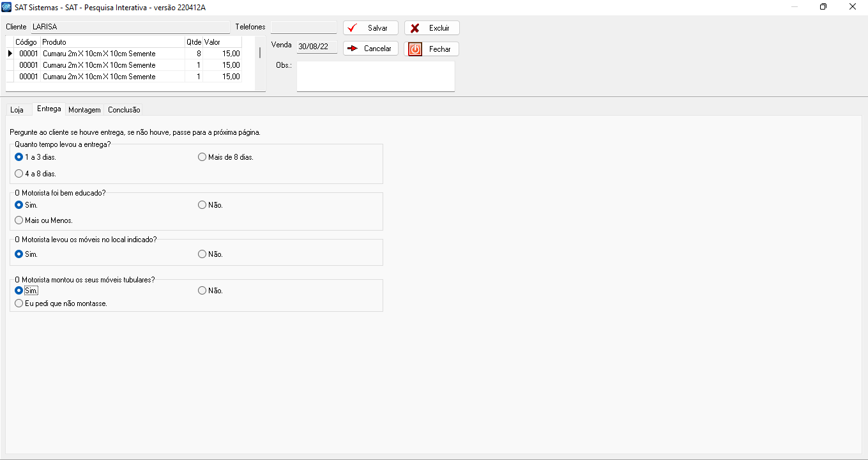This screenshot has height=460, width=868.
Task: Mark 'Eu pedi que não montasse' option
Action: [19, 303]
